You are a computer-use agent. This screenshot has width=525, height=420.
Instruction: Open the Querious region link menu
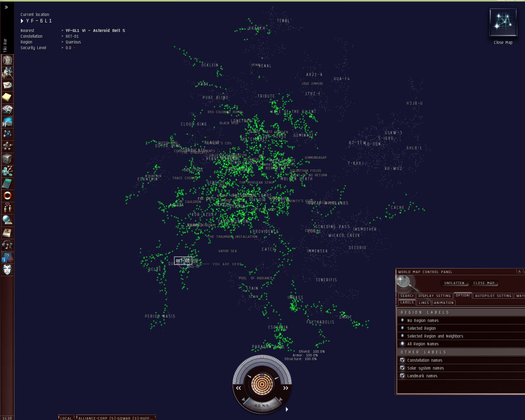point(73,42)
